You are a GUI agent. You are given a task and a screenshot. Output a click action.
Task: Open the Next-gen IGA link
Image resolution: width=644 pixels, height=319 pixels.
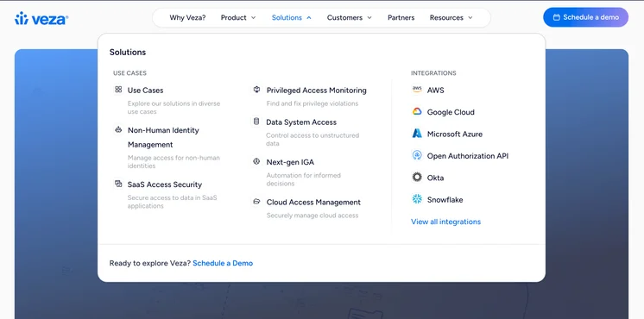click(290, 162)
